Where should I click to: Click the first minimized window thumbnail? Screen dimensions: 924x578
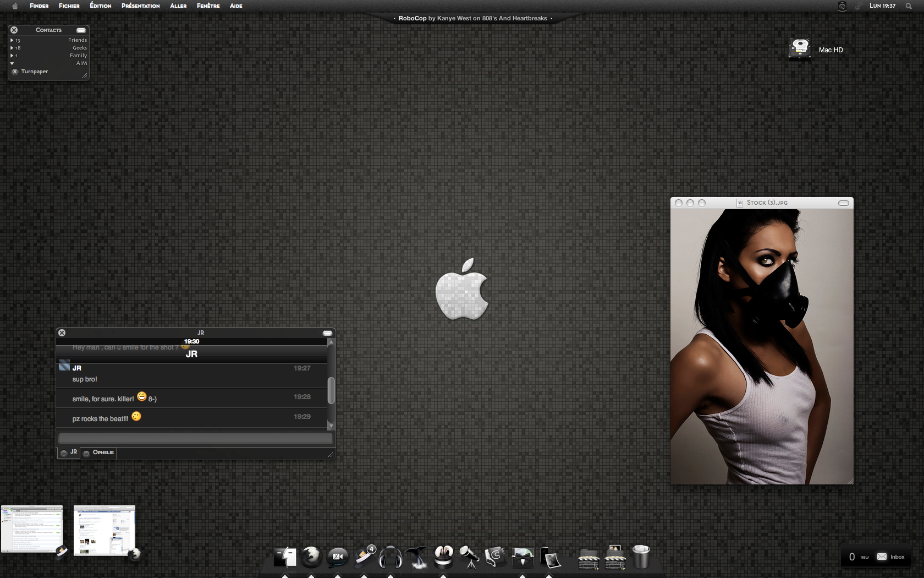32,528
